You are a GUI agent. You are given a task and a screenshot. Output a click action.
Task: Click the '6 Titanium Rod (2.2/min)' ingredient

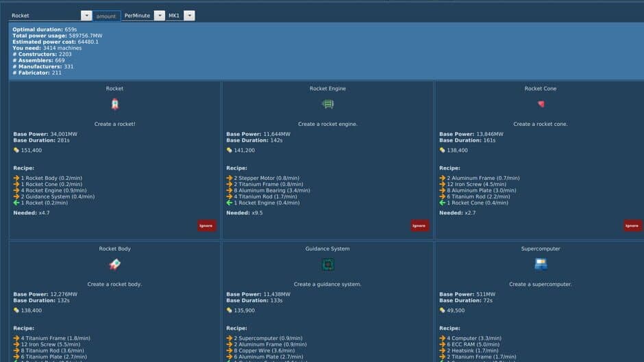click(x=478, y=196)
